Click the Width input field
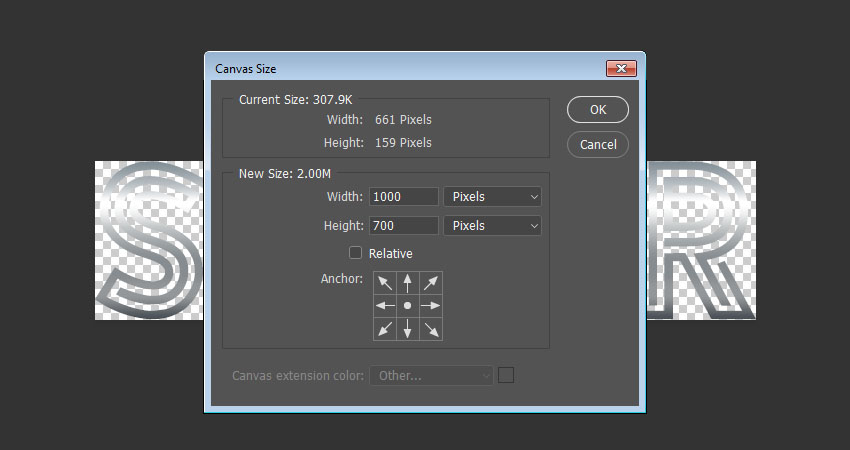 pos(404,197)
